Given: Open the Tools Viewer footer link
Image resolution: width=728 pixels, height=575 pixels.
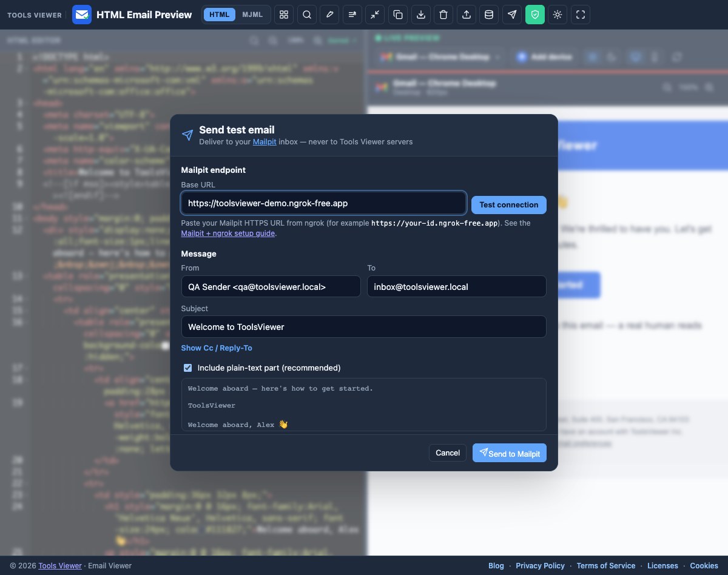Looking at the screenshot, I should click(60, 565).
